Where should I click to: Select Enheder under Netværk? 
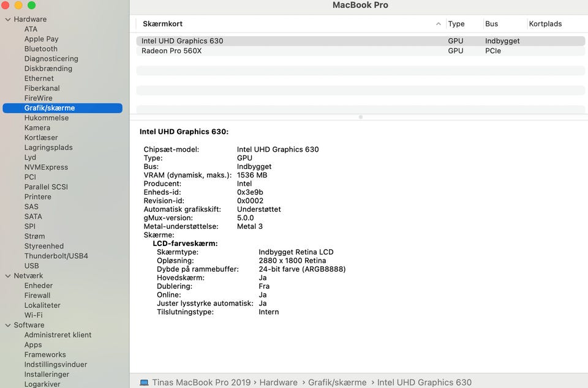pos(39,286)
